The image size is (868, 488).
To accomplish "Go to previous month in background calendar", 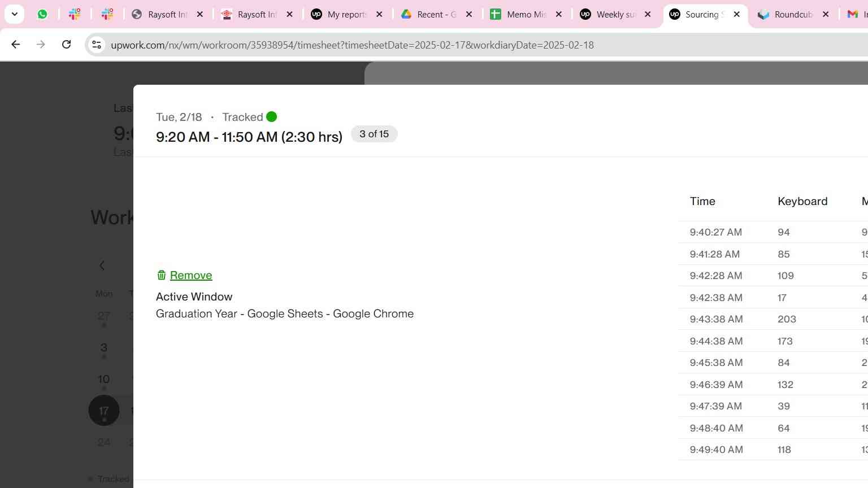I will [102, 265].
